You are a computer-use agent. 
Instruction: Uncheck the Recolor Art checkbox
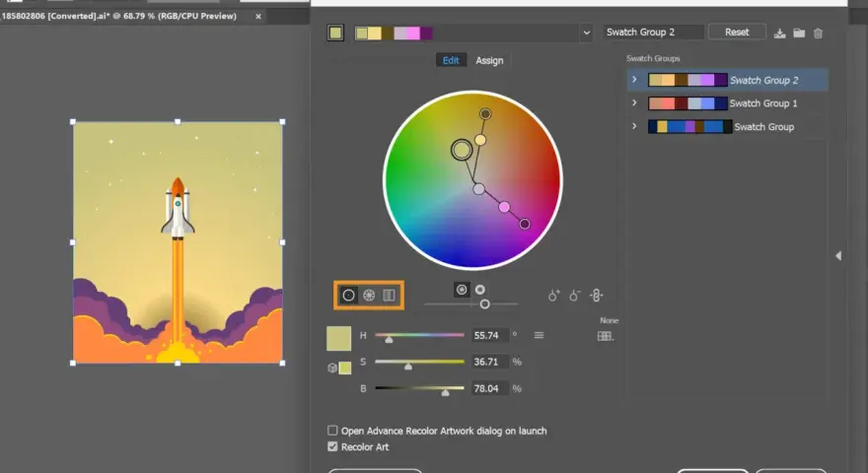pyautogui.click(x=332, y=446)
